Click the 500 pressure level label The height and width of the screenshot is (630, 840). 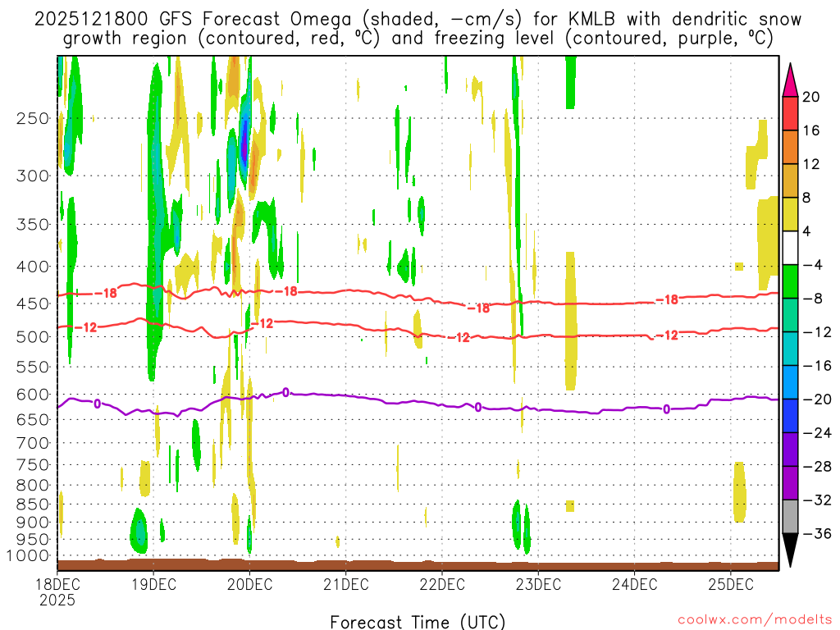coord(33,337)
